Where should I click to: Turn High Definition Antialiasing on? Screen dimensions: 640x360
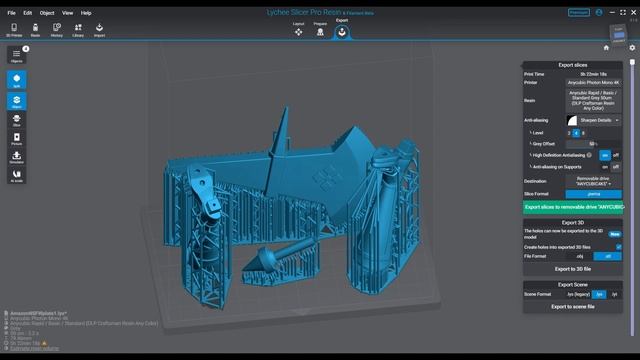tap(605, 156)
